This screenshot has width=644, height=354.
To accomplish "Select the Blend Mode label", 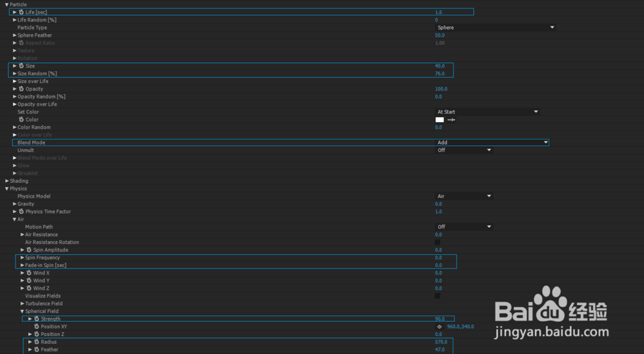I will (x=31, y=142).
